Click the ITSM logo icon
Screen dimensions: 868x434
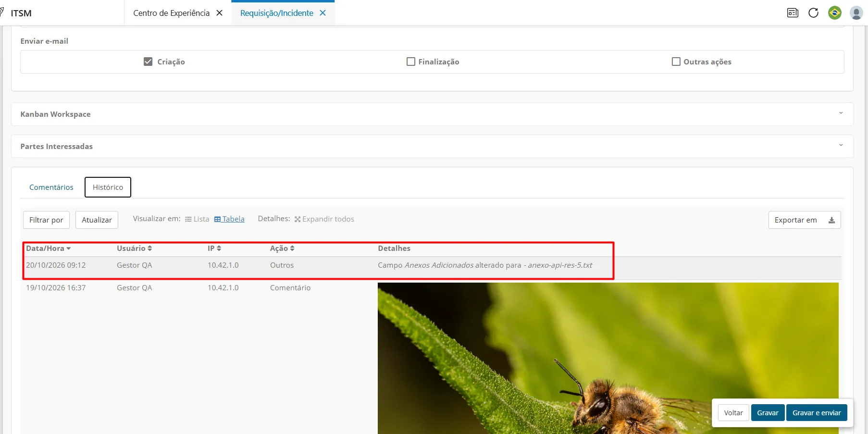(x=1, y=12)
